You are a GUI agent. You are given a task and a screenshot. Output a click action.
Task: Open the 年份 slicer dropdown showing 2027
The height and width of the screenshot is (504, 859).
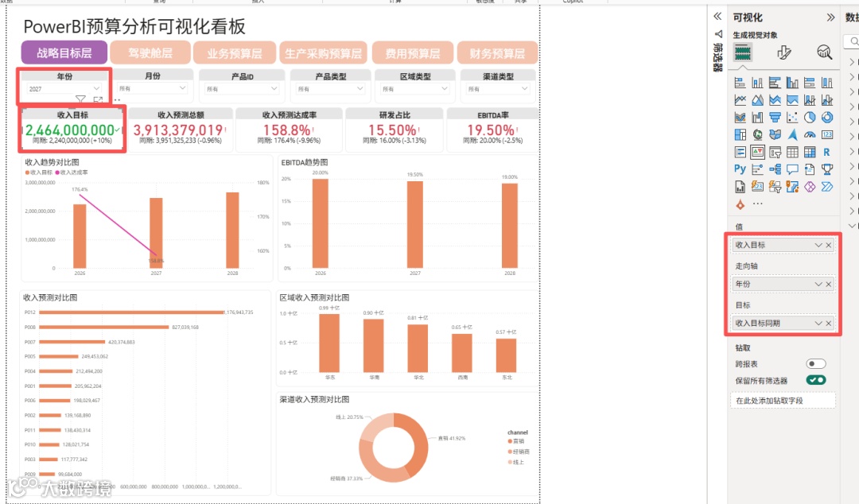[64, 88]
